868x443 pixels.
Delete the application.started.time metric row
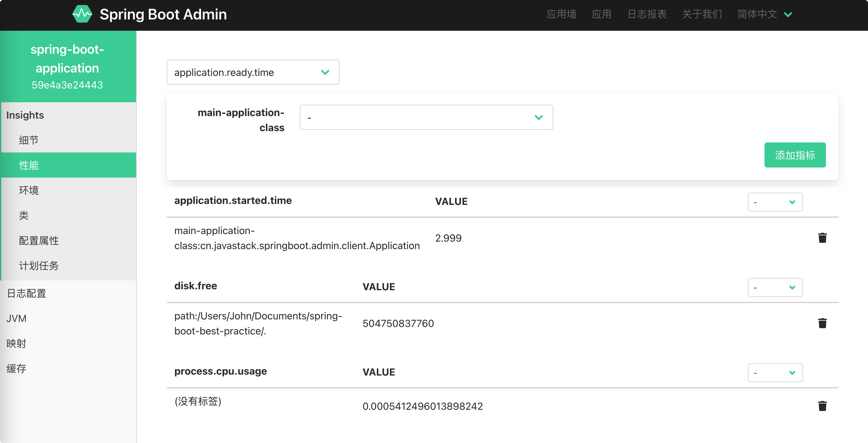[822, 238]
